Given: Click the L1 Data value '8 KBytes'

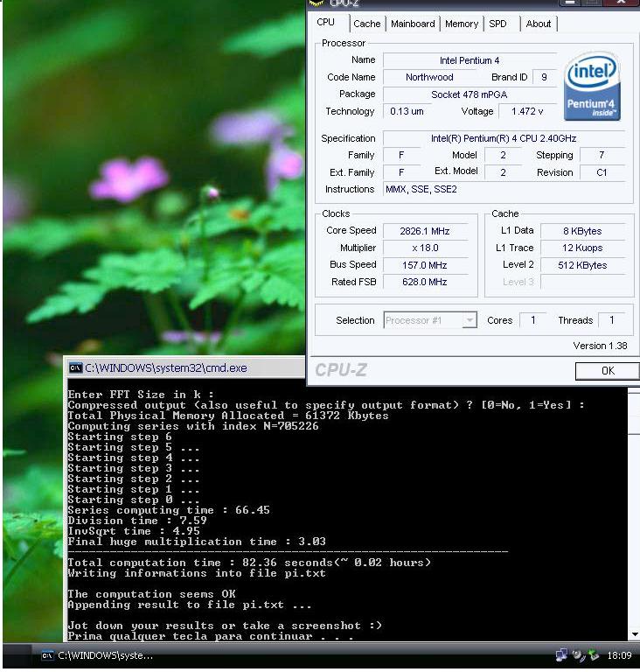Looking at the screenshot, I should (x=582, y=231).
